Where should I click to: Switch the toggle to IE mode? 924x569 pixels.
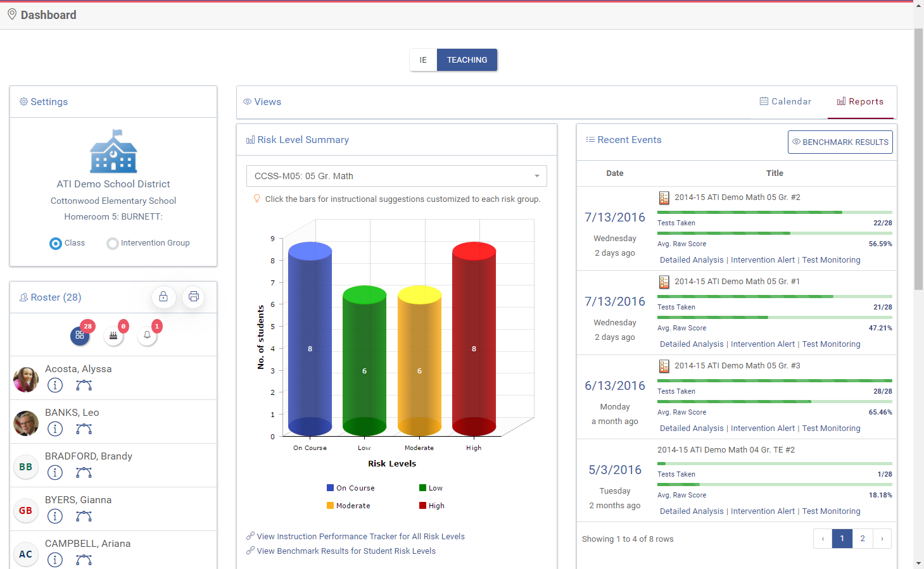pyautogui.click(x=423, y=59)
